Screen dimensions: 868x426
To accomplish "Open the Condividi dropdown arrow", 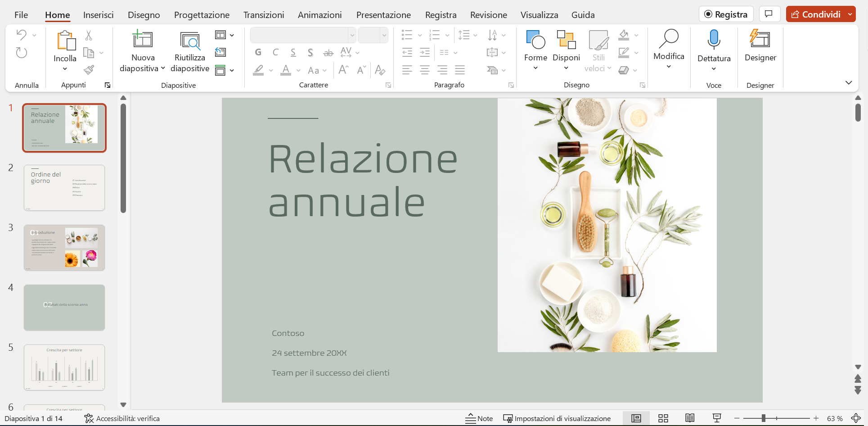I will [x=850, y=14].
